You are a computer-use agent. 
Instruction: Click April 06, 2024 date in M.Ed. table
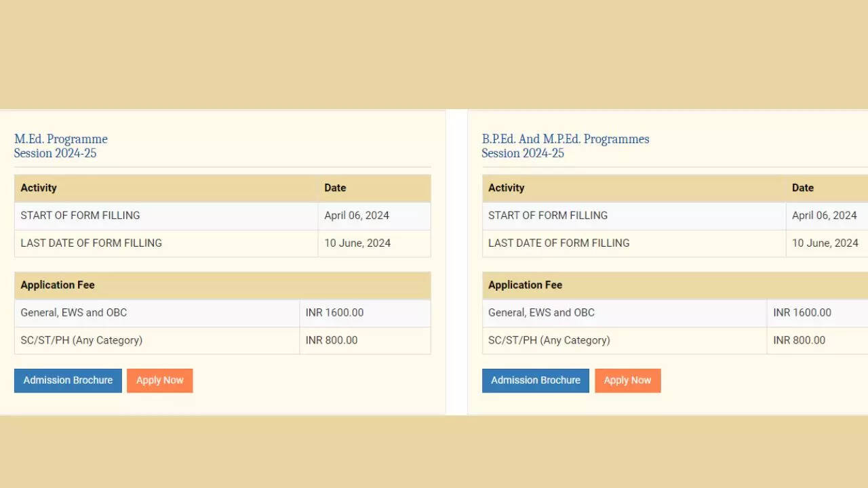357,216
